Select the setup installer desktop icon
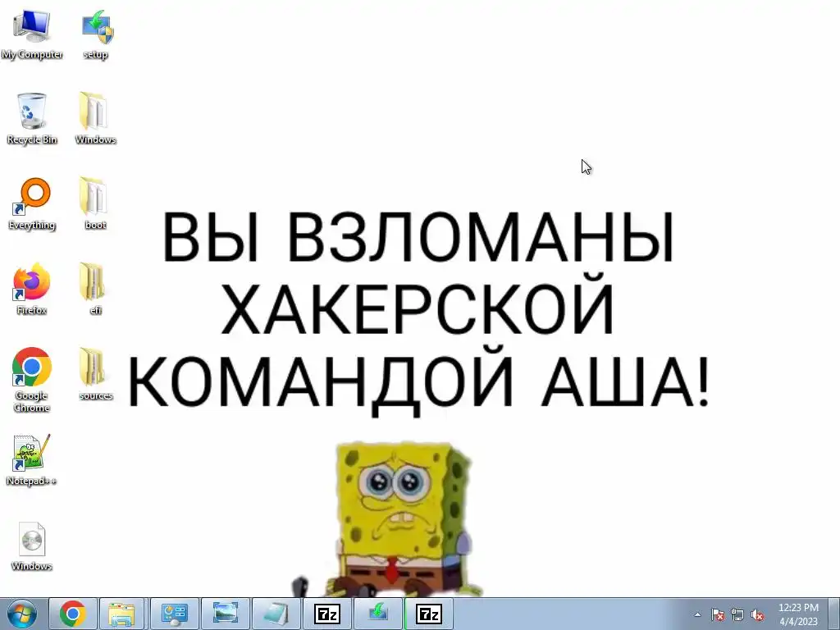Screen dimensions: 840x630 pyautogui.click(x=96, y=33)
